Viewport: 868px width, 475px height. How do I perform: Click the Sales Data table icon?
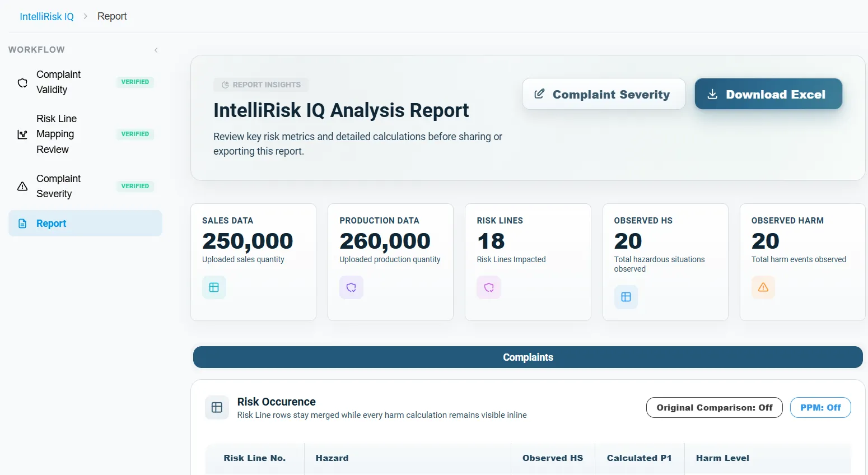[214, 287]
